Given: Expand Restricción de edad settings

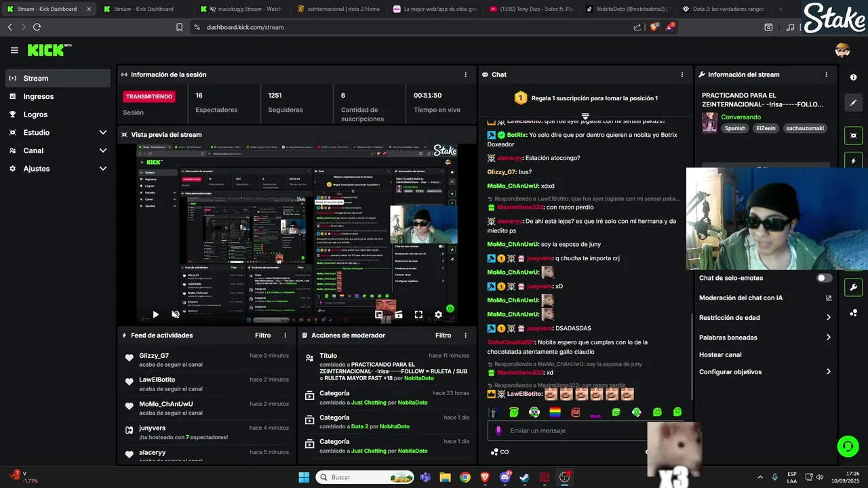Looking at the screenshot, I should coord(766,317).
